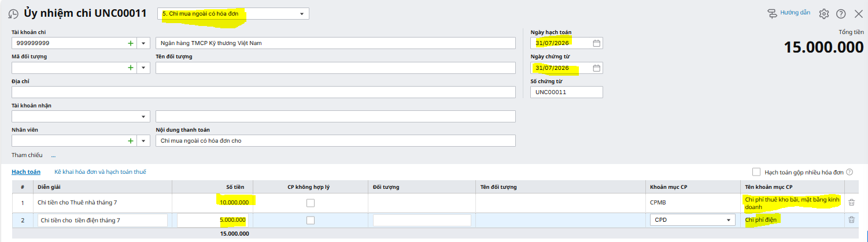Expand the payment type dropdown Chi mua ngoài
The width and height of the screenshot is (868, 242).
point(302,14)
